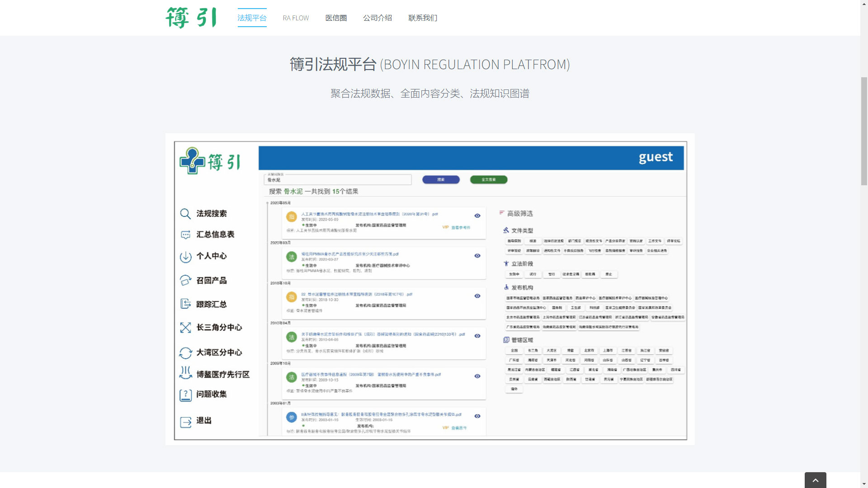Open VIP 查看原件 link on the 2003-01-16 result
The height and width of the screenshot is (488, 868).
[x=454, y=427]
